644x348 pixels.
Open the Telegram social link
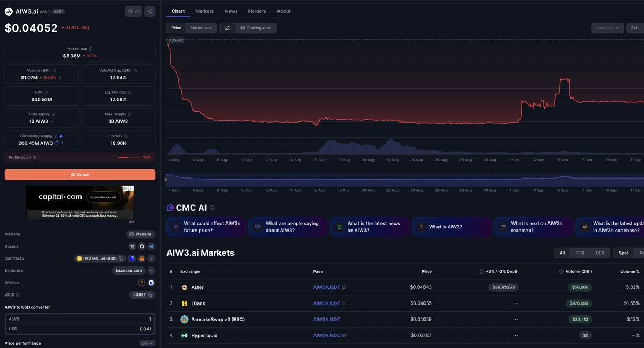tap(151, 246)
